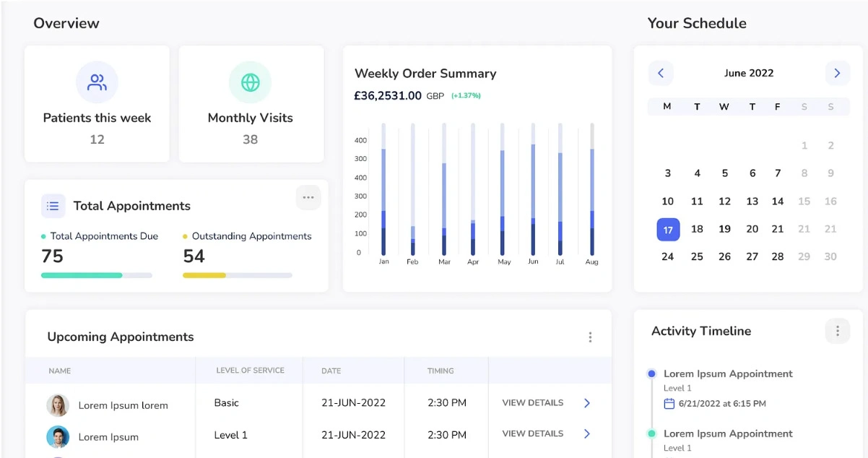
Task: Expand details arrow for Level 1 row
Action: tap(586, 433)
